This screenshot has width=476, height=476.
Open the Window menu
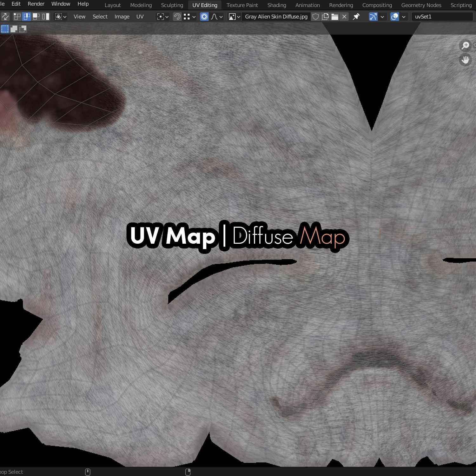click(61, 4)
